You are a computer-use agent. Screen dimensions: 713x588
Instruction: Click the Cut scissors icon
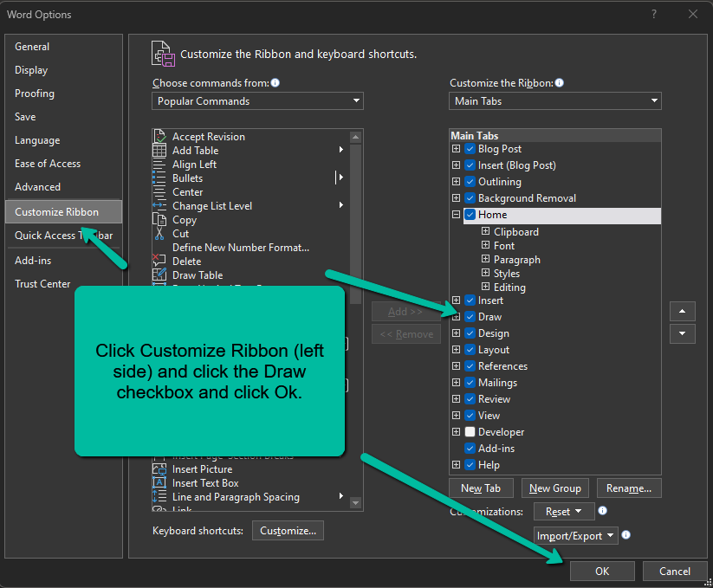tap(159, 234)
